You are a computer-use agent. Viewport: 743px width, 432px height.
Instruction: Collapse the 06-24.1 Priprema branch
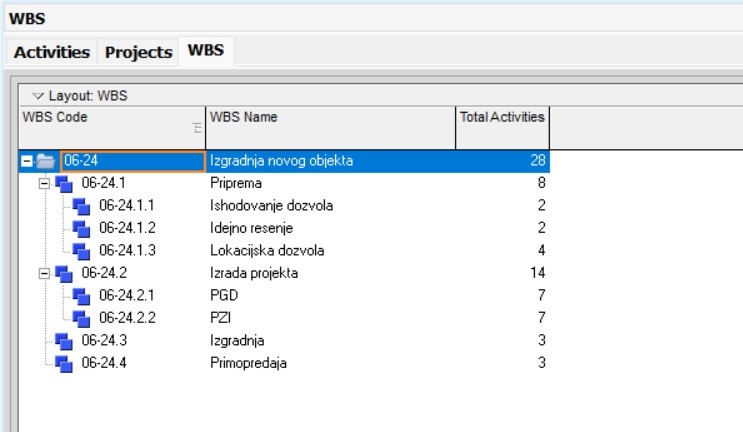[43, 184]
